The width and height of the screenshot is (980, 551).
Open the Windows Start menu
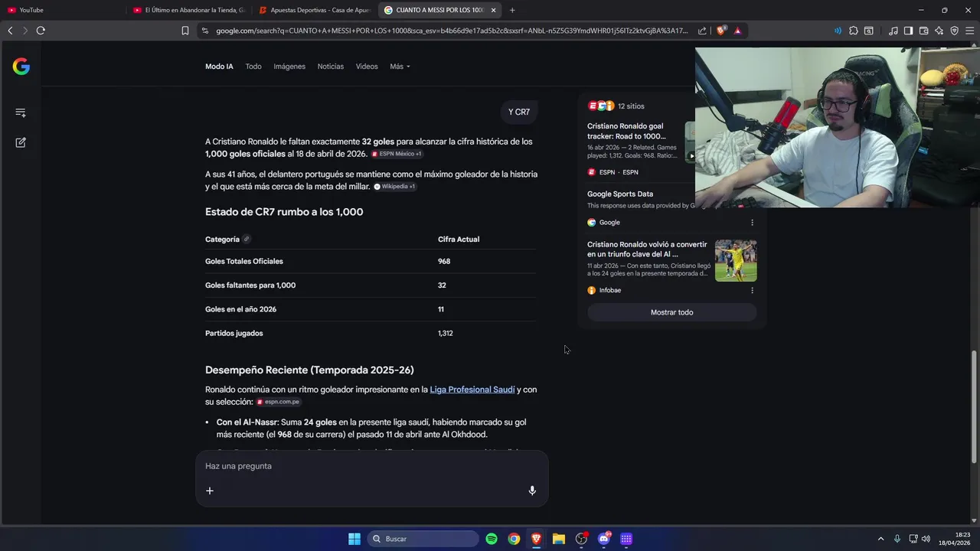(x=354, y=539)
